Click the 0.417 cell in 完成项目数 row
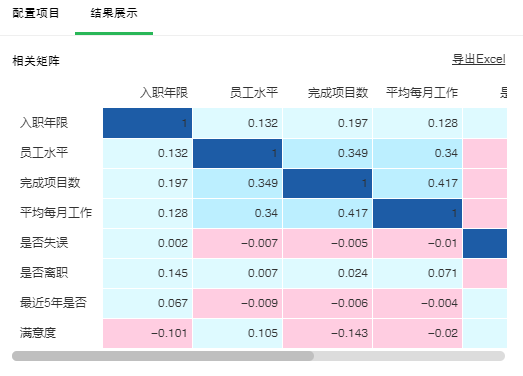This screenshot has width=523, height=376. pos(418,183)
